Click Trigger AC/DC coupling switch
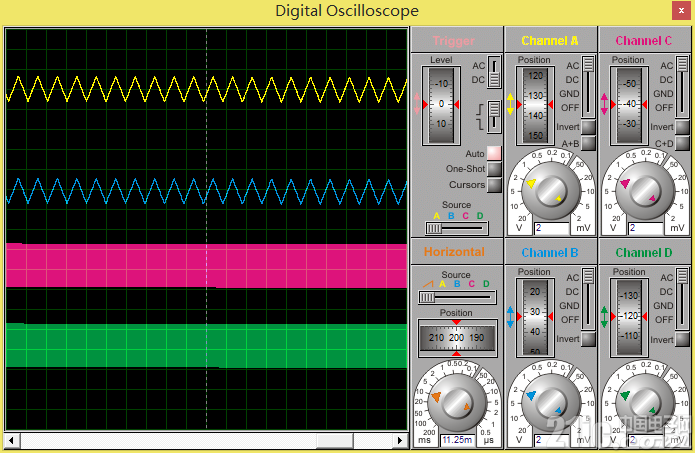The height and width of the screenshot is (453, 695). tap(494, 72)
